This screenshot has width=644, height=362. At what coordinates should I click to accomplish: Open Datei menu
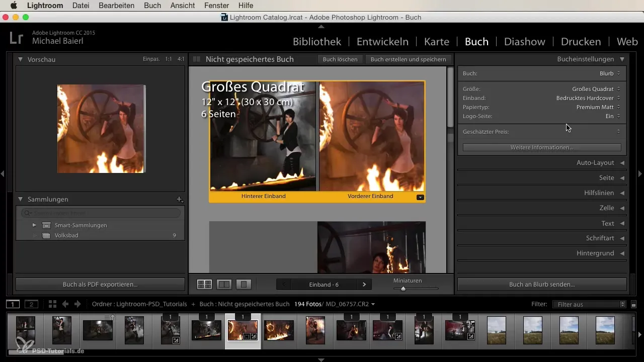81,6
